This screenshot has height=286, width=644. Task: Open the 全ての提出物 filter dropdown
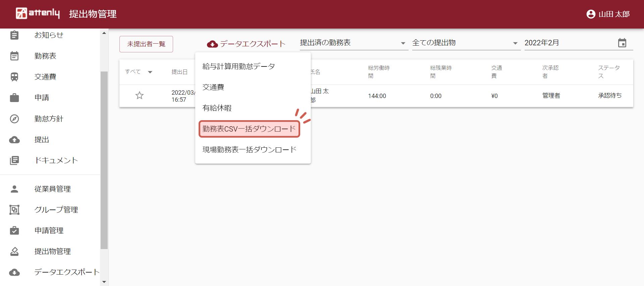[x=515, y=43]
